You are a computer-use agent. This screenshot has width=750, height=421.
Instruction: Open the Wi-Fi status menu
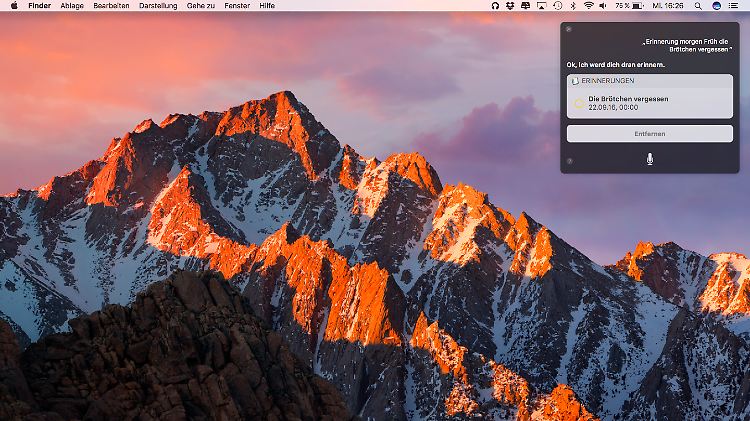coord(588,6)
